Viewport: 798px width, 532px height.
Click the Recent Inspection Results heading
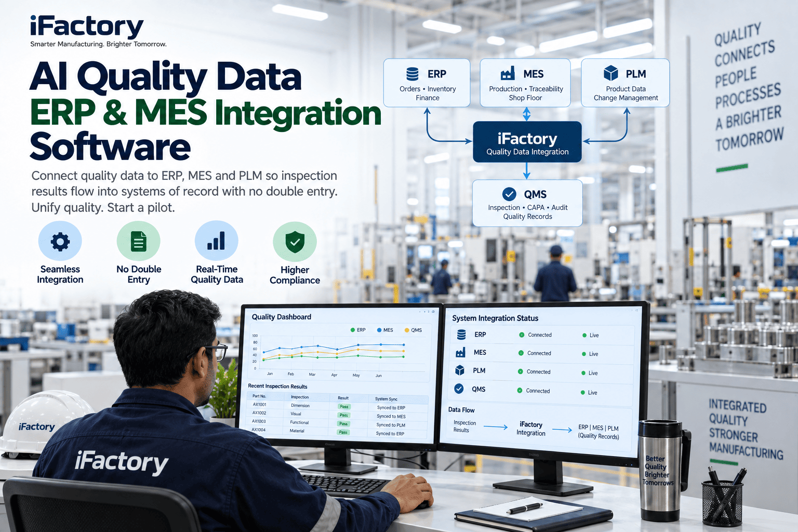[x=277, y=386]
